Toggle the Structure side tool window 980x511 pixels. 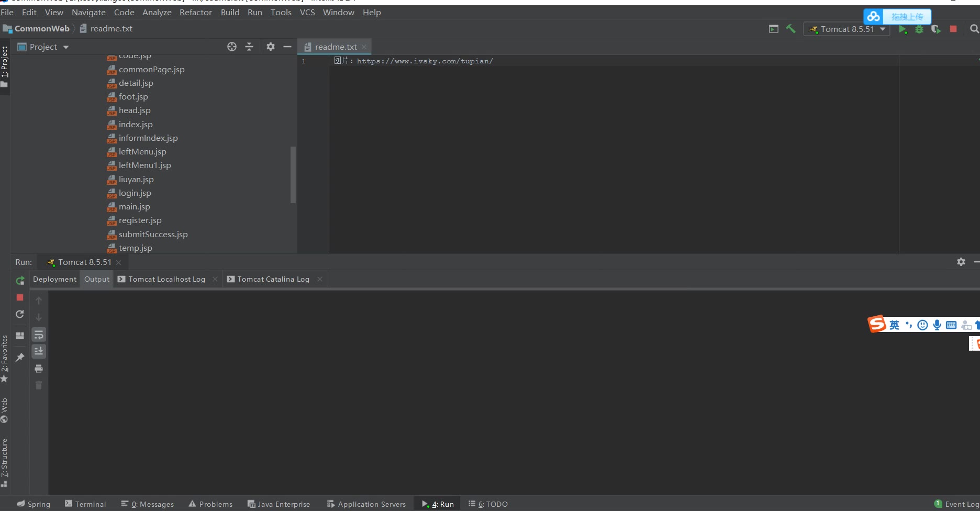click(5, 463)
